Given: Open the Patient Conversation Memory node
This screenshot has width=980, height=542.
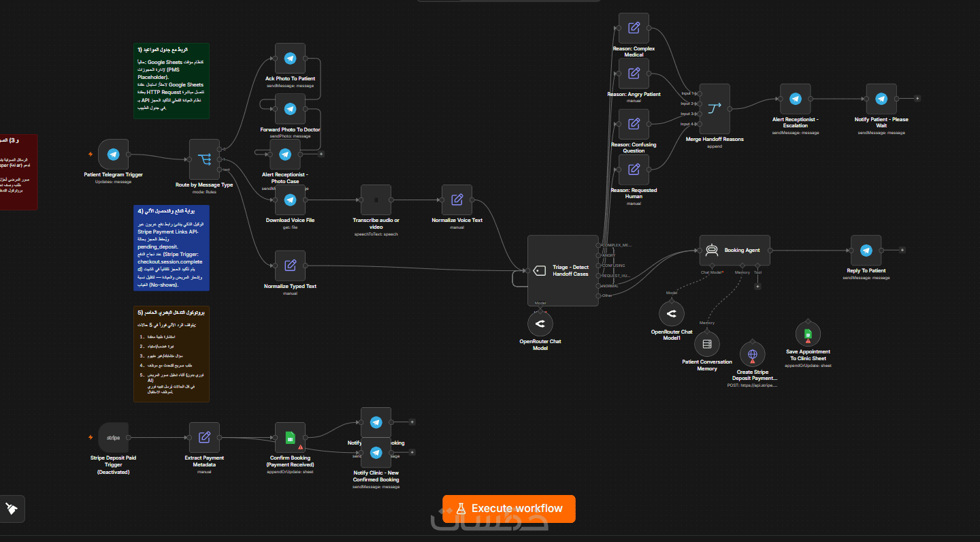Looking at the screenshot, I should [707, 344].
